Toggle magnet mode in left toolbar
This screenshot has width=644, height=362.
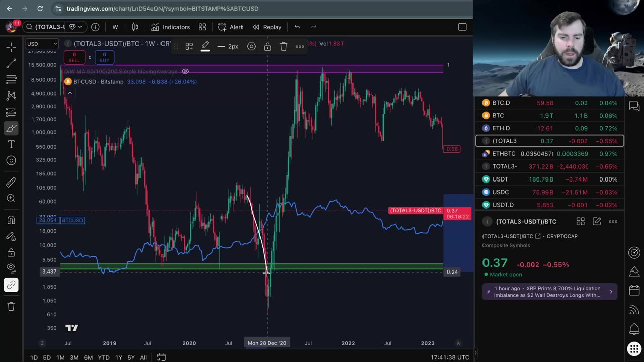(x=11, y=220)
